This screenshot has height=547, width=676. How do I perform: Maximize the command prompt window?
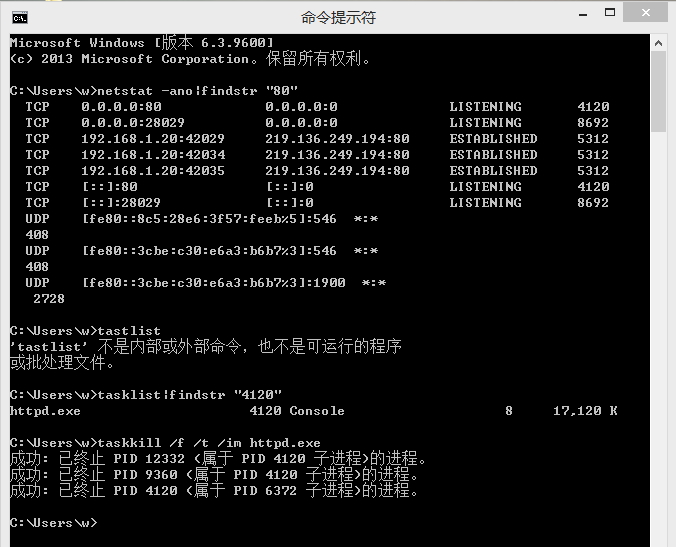(610, 13)
